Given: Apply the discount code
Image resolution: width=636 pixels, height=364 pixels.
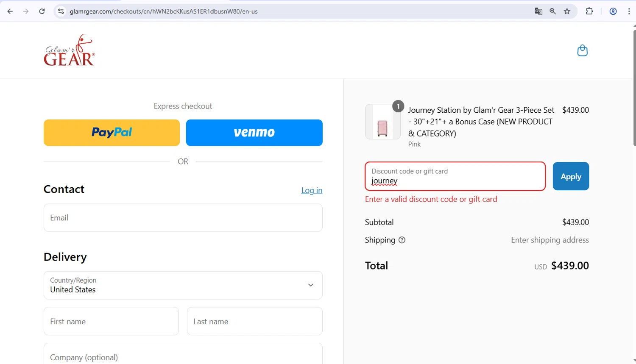Looking at the screenshot, I should [x=571, y=176].
